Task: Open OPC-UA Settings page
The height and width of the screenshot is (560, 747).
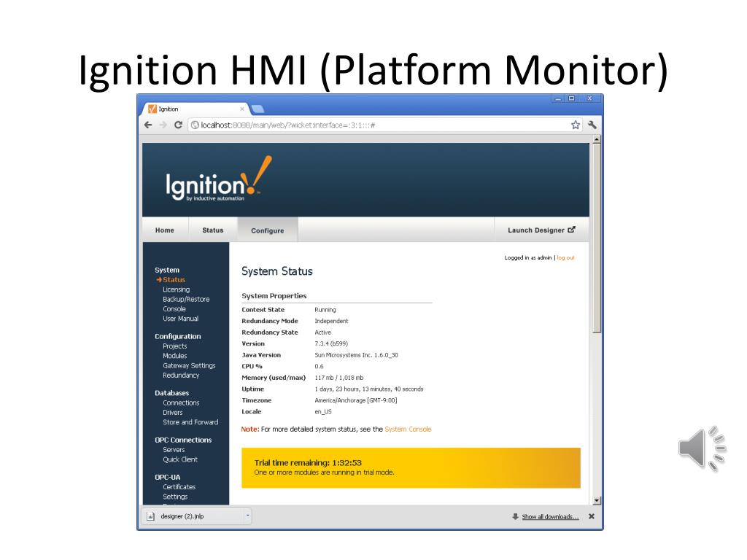Action: (175, 497)
